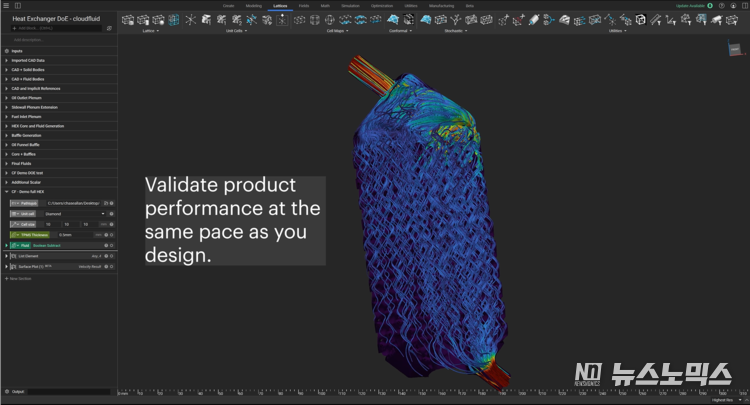Show info icon on the TPMS Thickness row
This screenshot has height=405, width=750.
pyautogui.click(x=106, y=235)
